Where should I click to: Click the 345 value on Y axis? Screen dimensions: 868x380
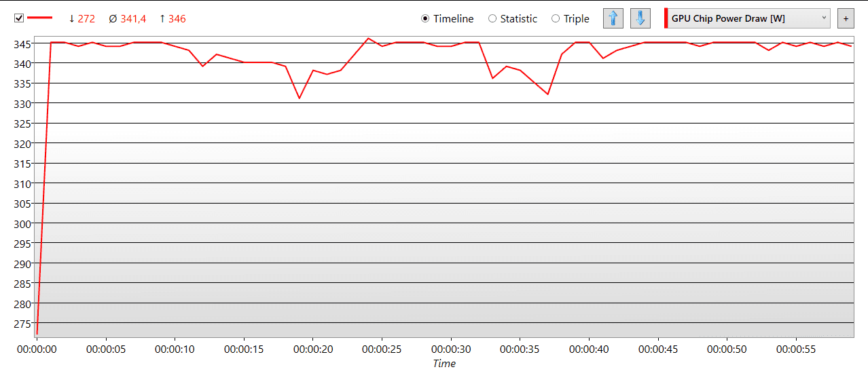24,43
